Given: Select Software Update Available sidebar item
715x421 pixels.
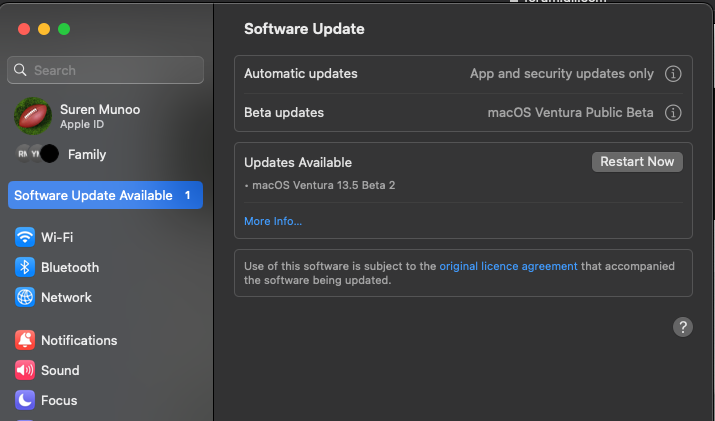Looking at the screenshot, I should click(x=105, y=195).
